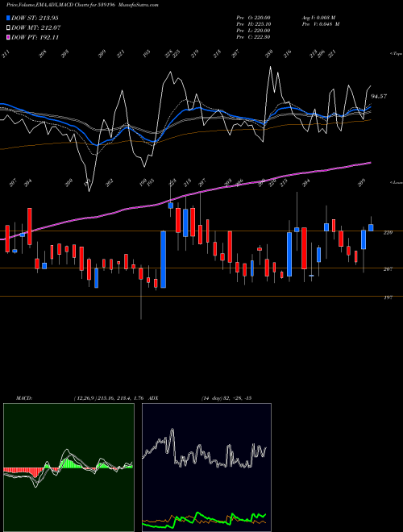Image resolution: width=403 pixels, height=532 pixels.
Task: Click the 'MACD:' panel heading
Action: (x=23, y=398)
